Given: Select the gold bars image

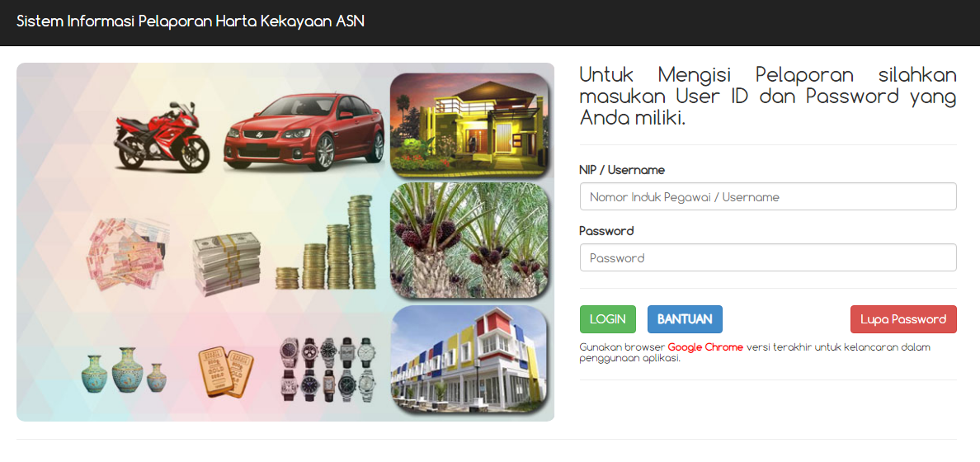Looking at the screenshot, I should pyautogui.click(x=226, y=373).
